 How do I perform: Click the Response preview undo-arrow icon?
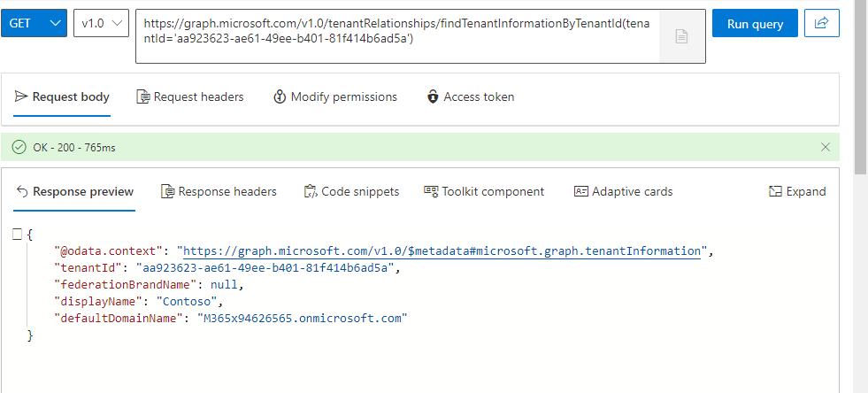coord(22,191)
